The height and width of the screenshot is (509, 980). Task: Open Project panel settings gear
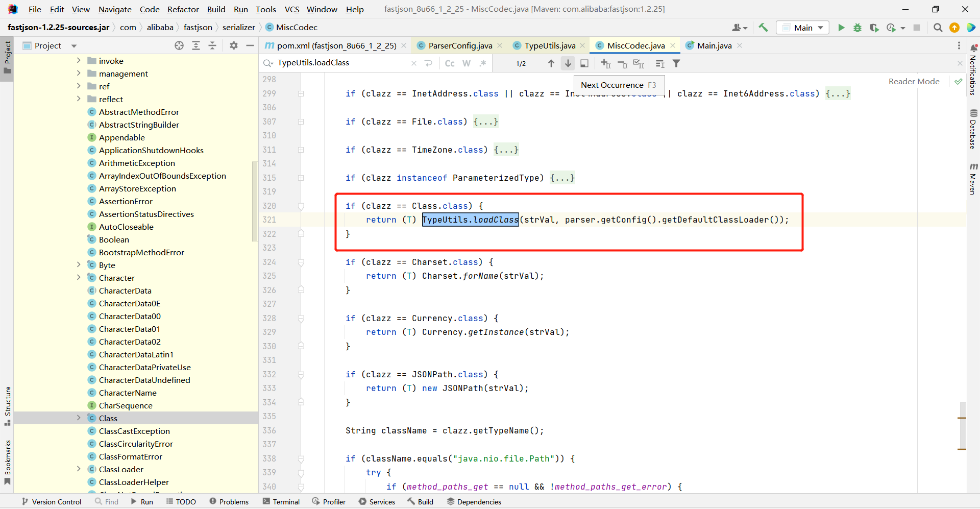tap(234, 45)
